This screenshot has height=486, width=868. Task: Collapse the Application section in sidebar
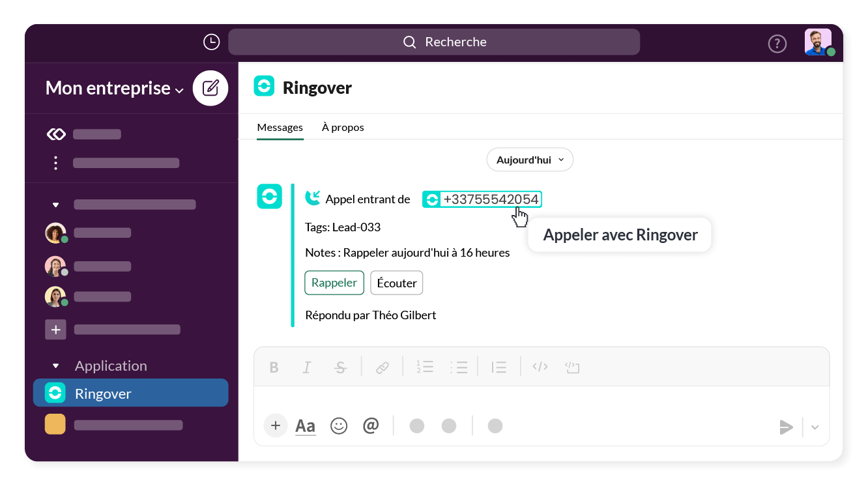56,366
